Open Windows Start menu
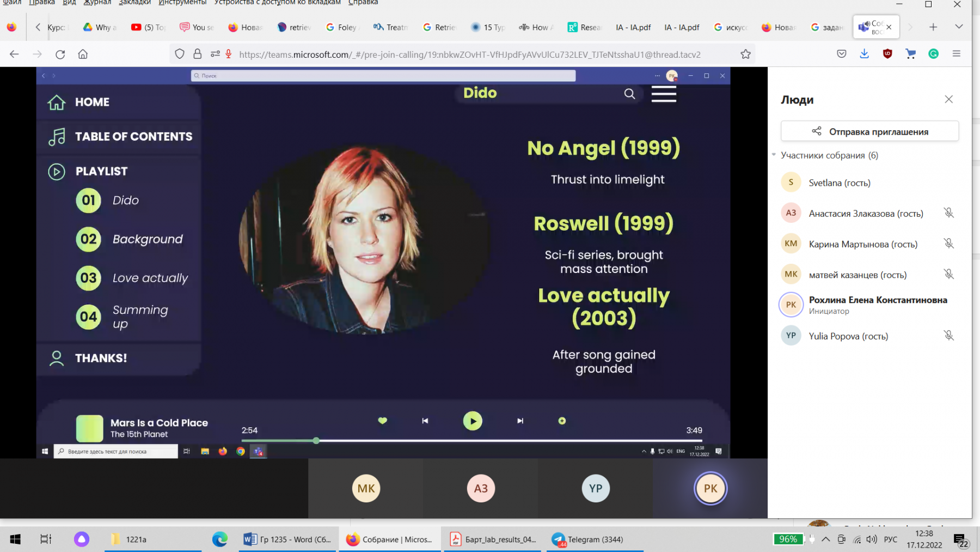 coord(15,539)
